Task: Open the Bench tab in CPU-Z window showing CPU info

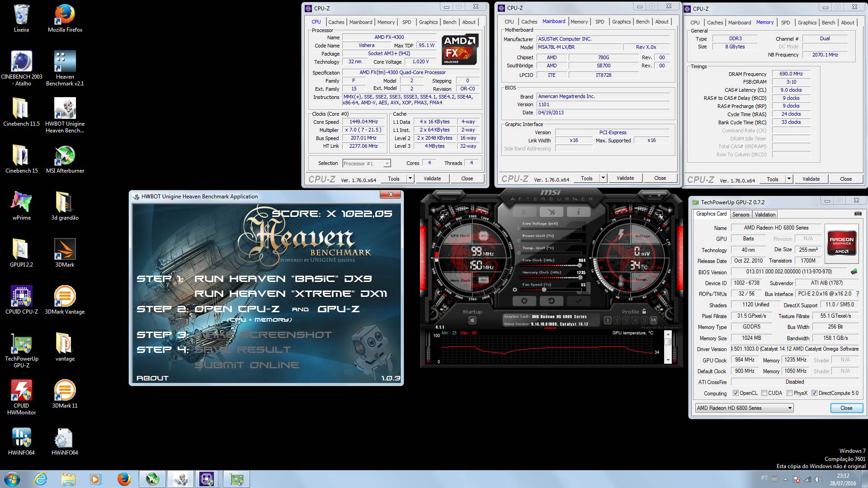Action: coord(449,22)
